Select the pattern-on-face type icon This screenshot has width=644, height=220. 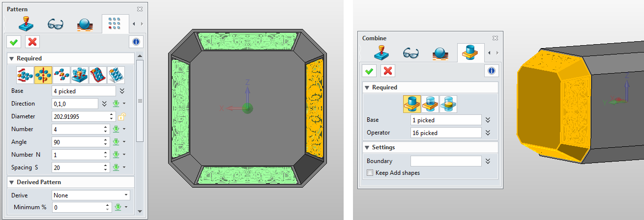point(116,75)
